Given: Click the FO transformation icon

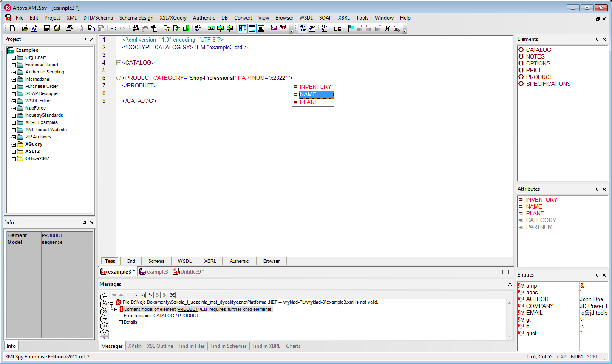Looking at the screenshot, I should (220, 28).
